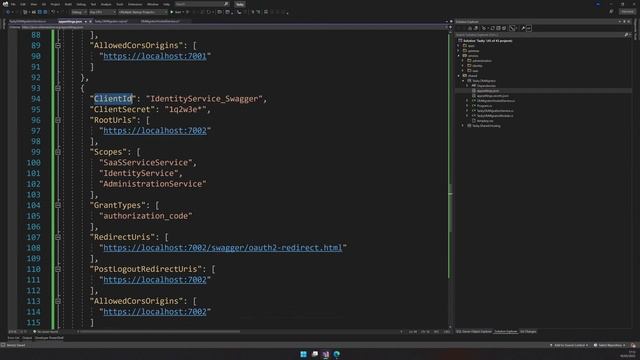Collapse the GrantTypes array at line 104
This screenshot has width=640, height=360.
(58, 205)
